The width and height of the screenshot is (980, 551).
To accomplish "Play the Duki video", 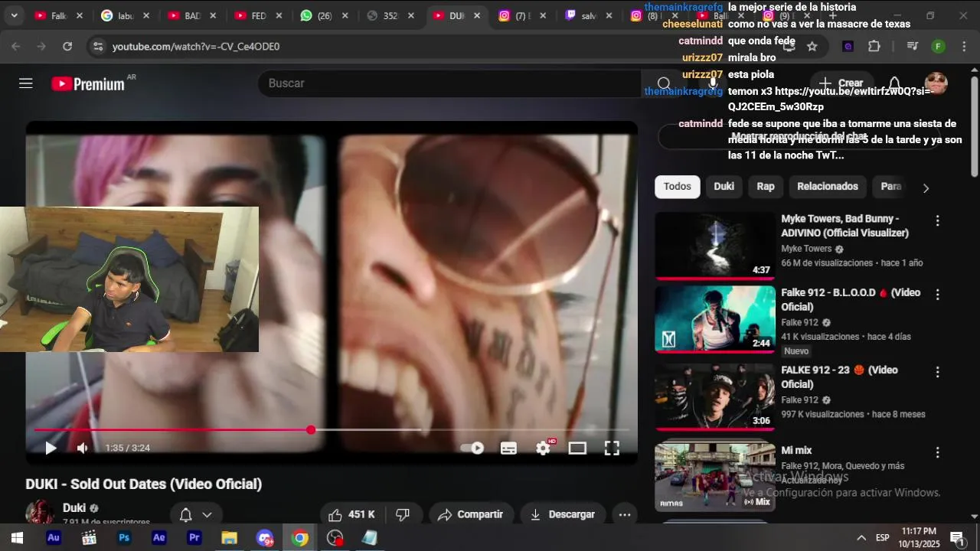I will (x=51, y=448).
